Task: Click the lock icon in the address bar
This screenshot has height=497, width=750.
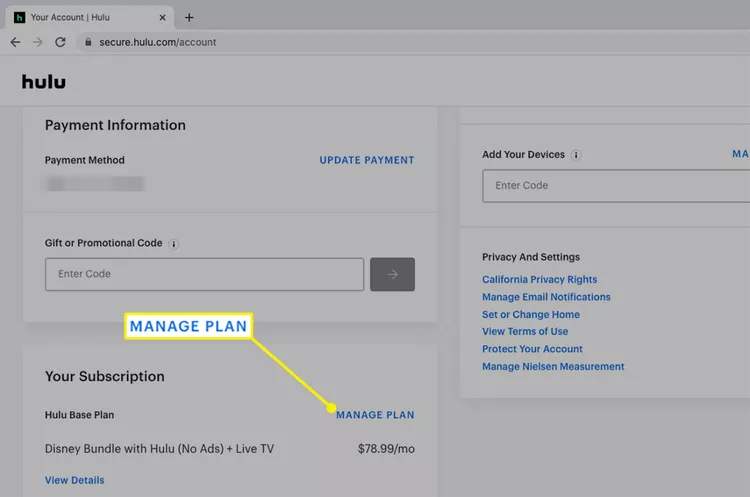Action: coord(88,42)
